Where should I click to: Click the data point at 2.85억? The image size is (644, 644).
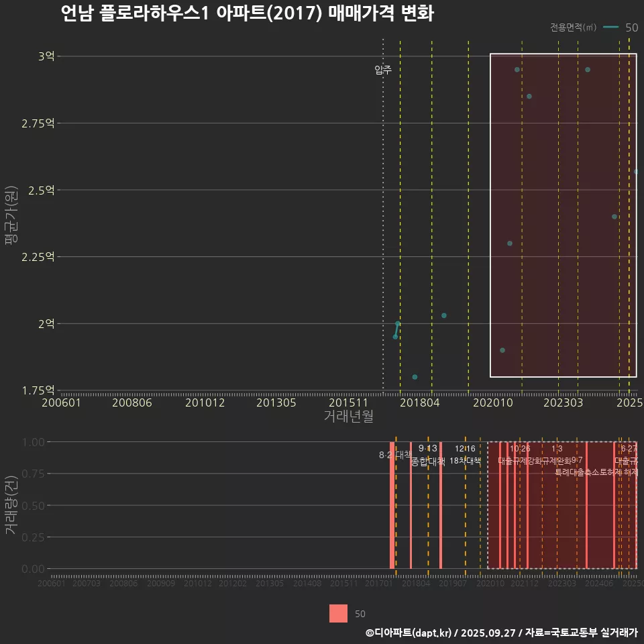point(529,97)
